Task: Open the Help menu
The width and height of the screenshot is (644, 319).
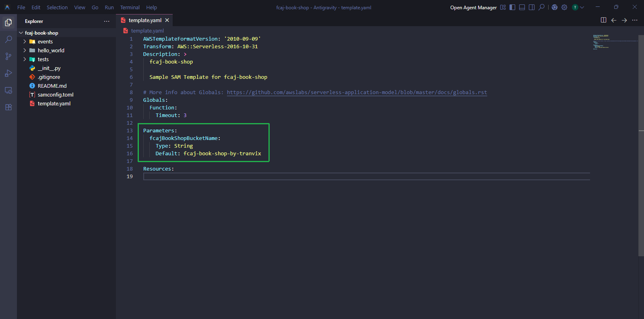Action: [151, 7]
